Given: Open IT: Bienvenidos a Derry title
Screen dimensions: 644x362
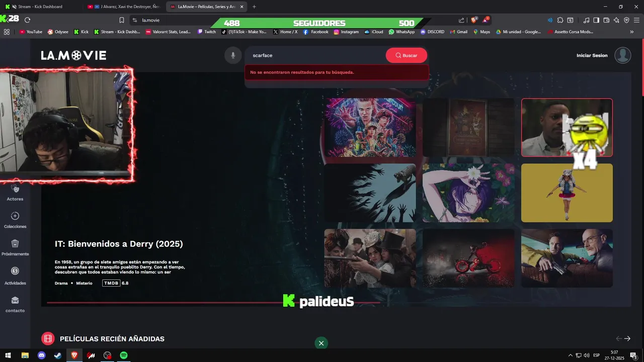Looking at the screenshot, I should point(119,244).
